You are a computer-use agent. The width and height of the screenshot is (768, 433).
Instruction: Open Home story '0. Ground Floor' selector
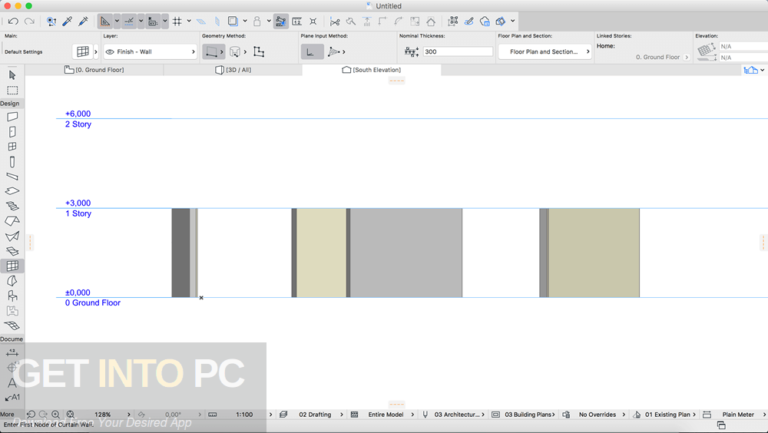(x=661, y=57)
